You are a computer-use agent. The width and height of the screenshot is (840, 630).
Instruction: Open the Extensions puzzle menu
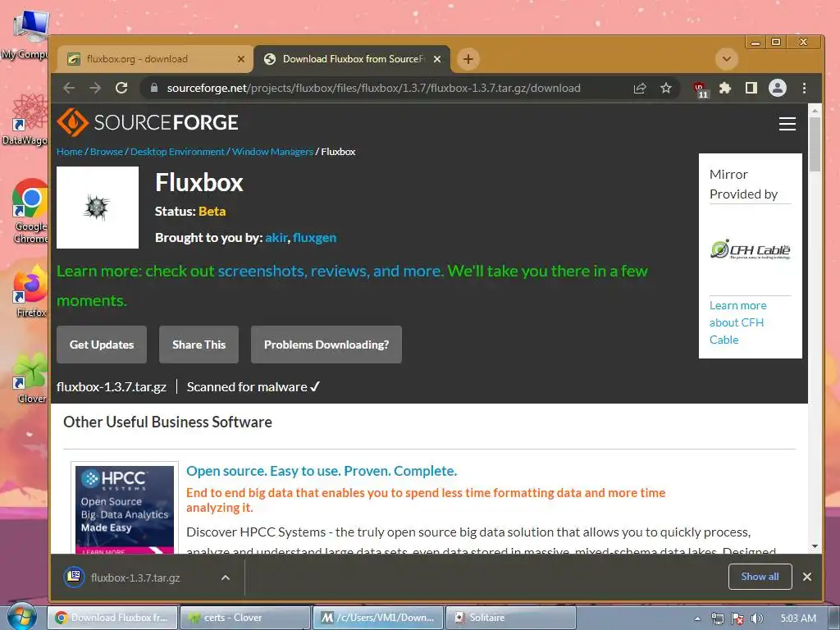tap(725, 88)
